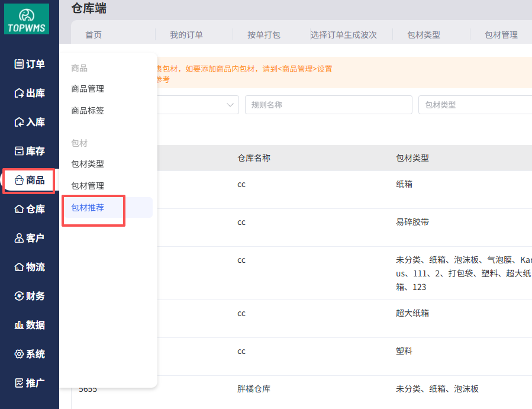Image resolution: width=532 pixels, height=409 pixels.
Task: Open the 订单 orders sidebar icon
Action: [19, 64]
